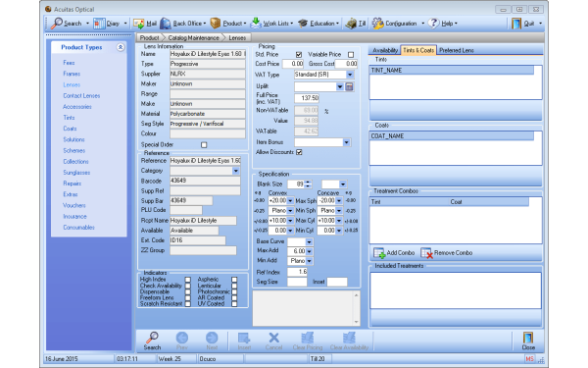Open the Concave Min Cyl dropdown
Screen dimensions: 588x368
pos(339,231)
